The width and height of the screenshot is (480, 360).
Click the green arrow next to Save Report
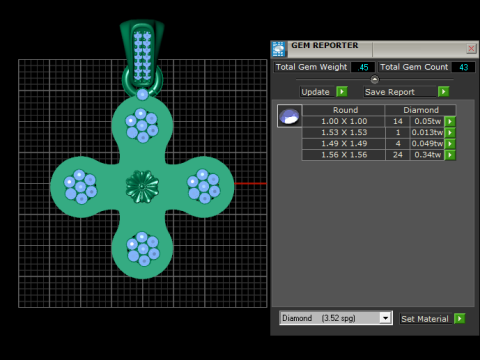pos(443,91)
